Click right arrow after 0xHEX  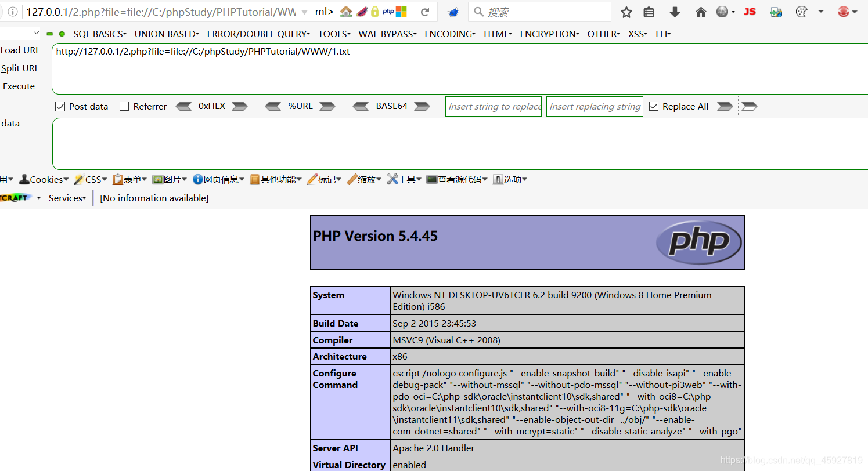click(240, 106)
